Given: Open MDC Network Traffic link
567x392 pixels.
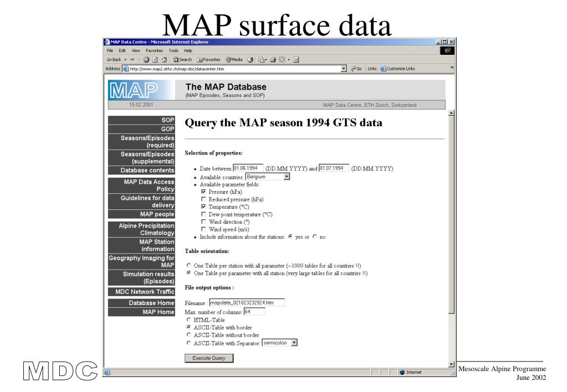Looking at the screenshot, I should [x=141, y=292].
